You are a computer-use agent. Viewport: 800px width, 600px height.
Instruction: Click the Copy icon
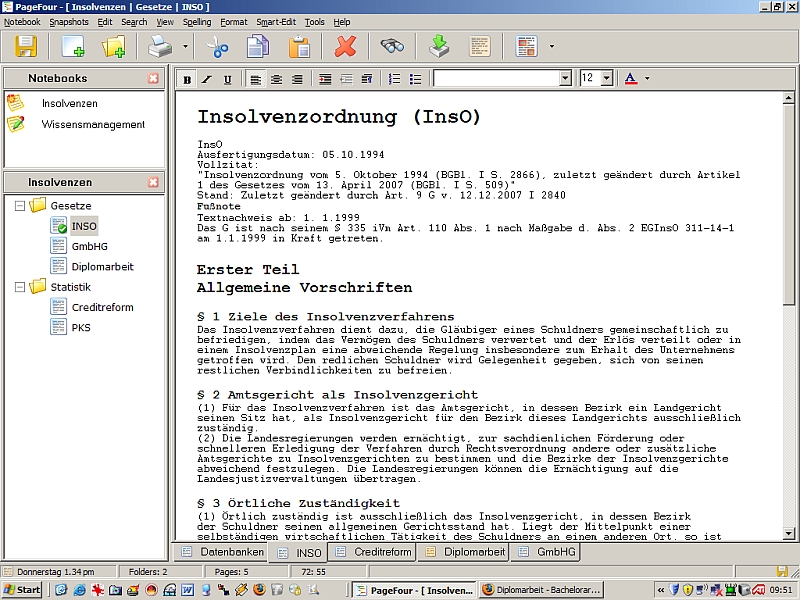[x=258, y=46]
